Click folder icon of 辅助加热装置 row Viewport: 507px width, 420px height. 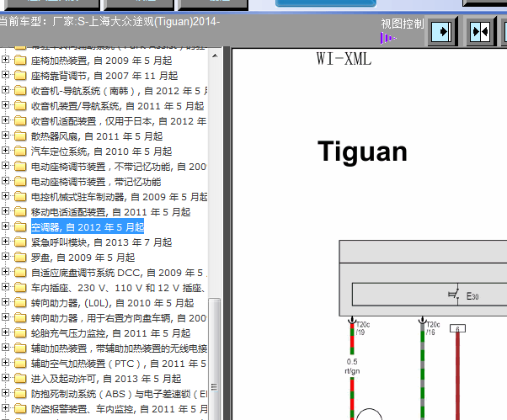point(20,348)
